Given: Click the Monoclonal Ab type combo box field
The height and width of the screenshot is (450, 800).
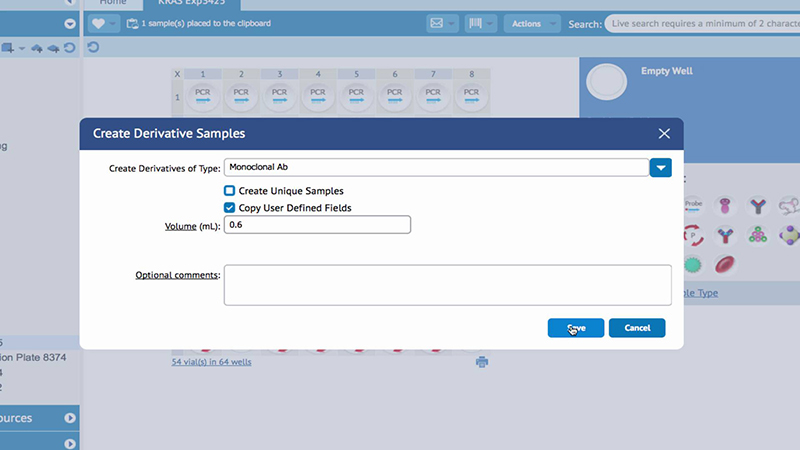Looking at the screenshot, I should [436, 167].
